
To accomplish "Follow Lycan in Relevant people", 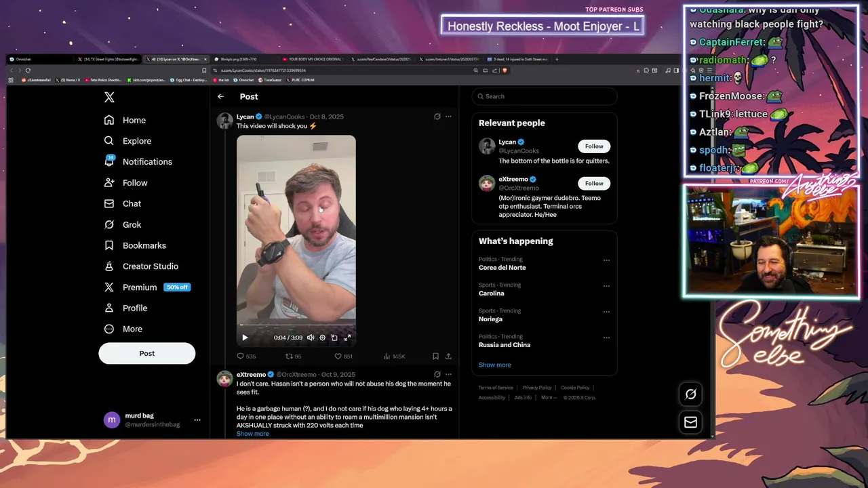I will (x=594, y=146).
